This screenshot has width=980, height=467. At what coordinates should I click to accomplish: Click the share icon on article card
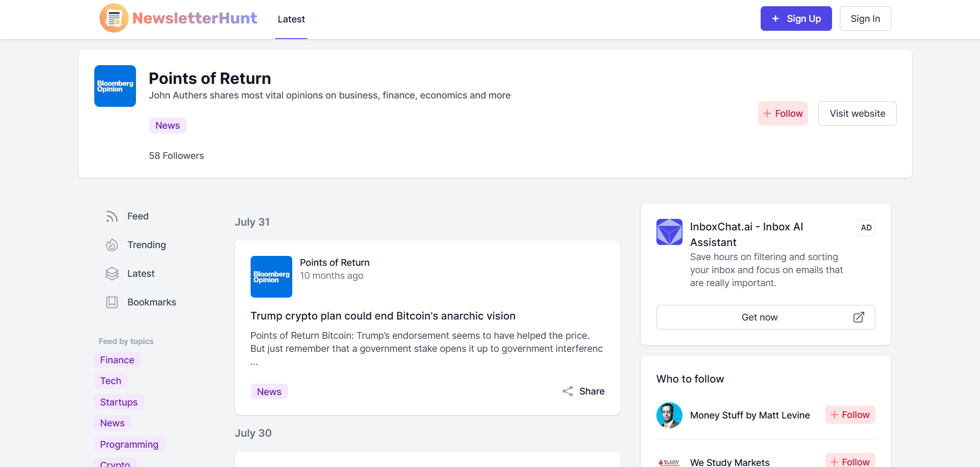pyautogui.click(x=568, y=391)
